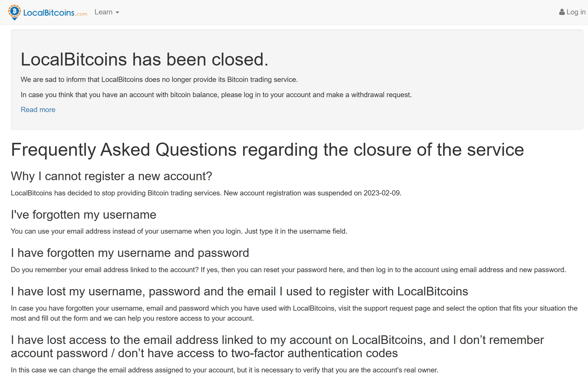Click the Log in link

click(x=575, y=12)
